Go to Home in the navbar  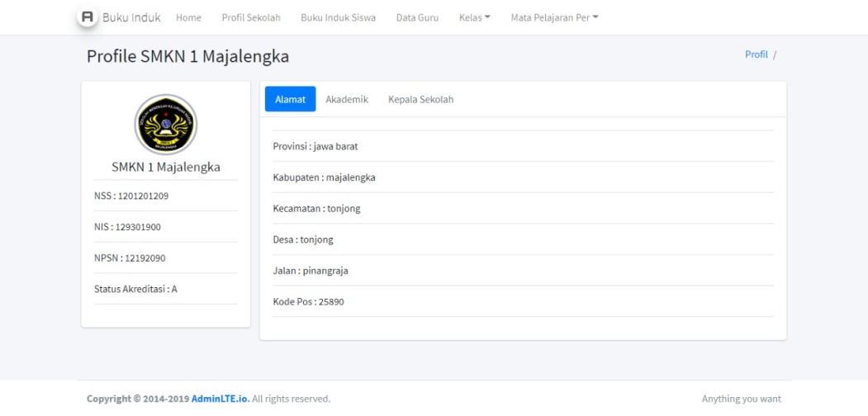coord(189,17)
